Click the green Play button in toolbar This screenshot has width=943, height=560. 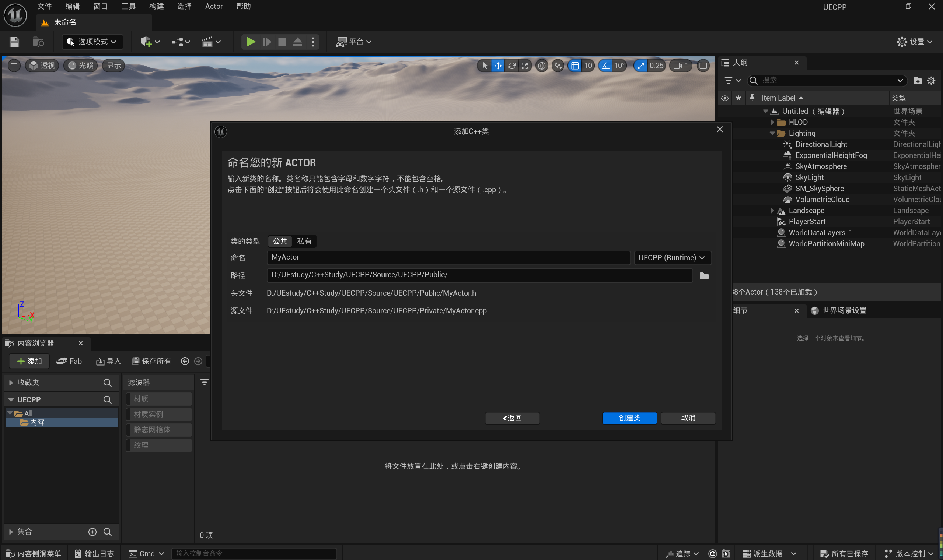click(250, 42)
